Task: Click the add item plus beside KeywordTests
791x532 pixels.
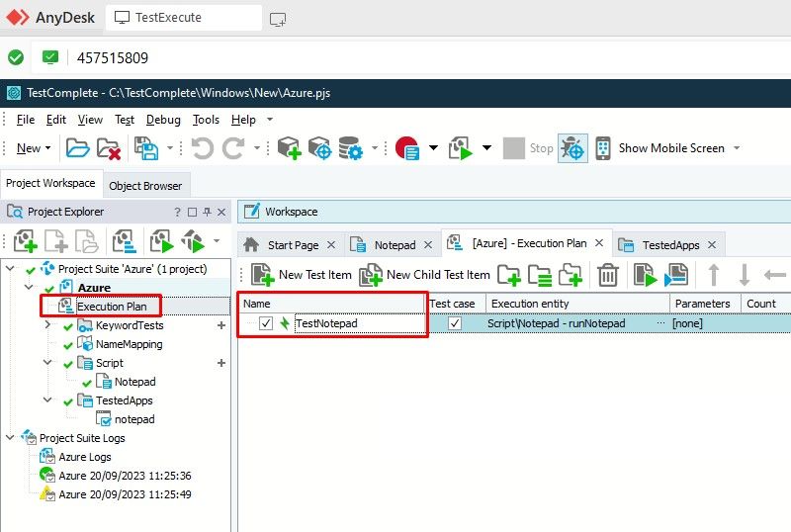Action: pyautogui.click(x=221, y=325)
